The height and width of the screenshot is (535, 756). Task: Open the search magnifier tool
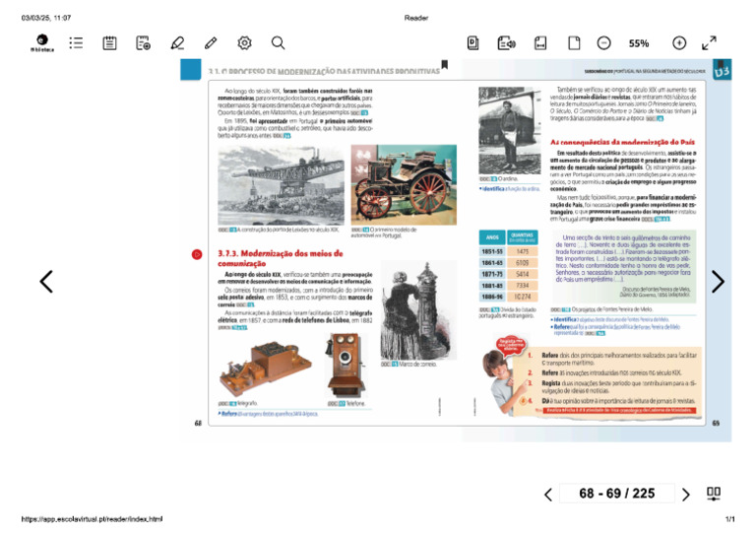click(279, 43)
